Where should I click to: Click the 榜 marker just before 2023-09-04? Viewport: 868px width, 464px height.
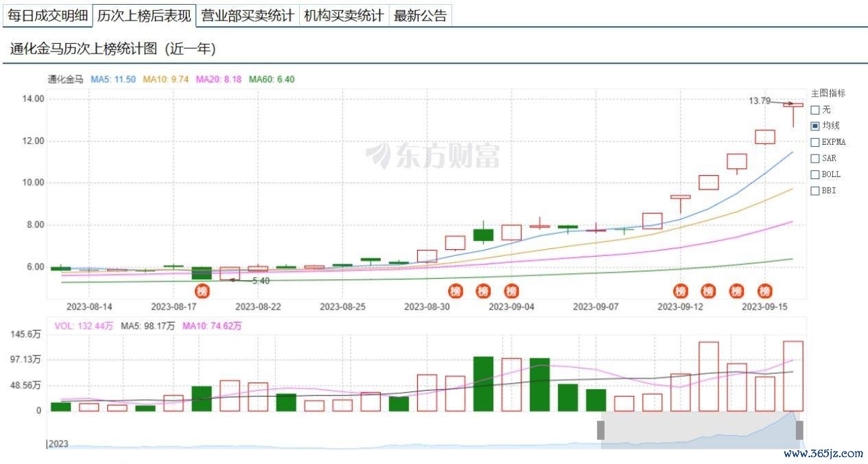click(484, 291)
